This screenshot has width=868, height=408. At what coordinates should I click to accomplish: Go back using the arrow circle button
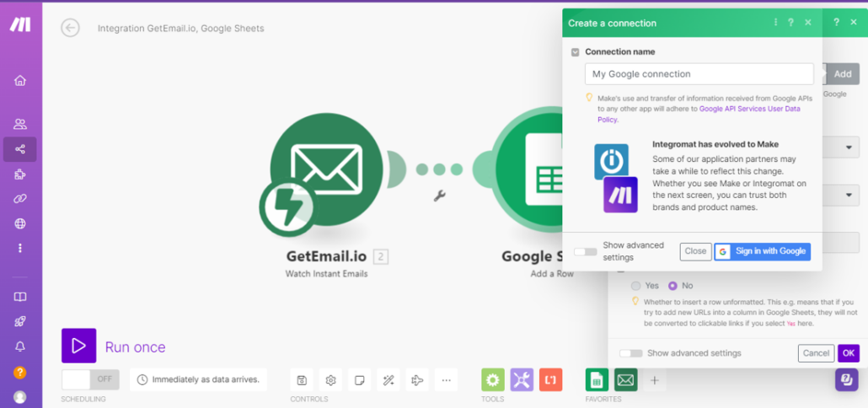pos(70,28)
